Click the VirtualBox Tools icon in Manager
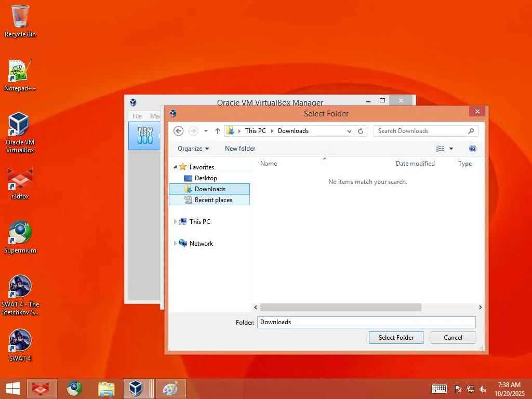The height and width of the screenshot is (399, 532). coord(145,136)
